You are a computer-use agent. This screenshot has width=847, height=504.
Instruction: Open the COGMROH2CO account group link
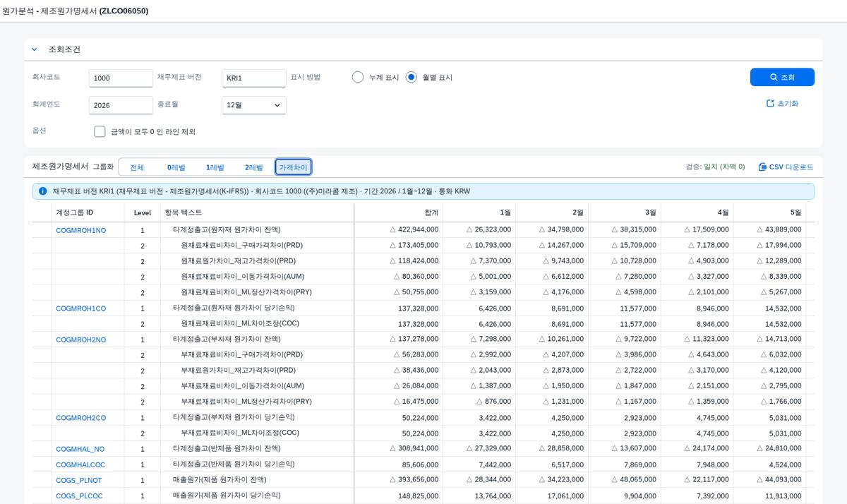click(80, 418)
